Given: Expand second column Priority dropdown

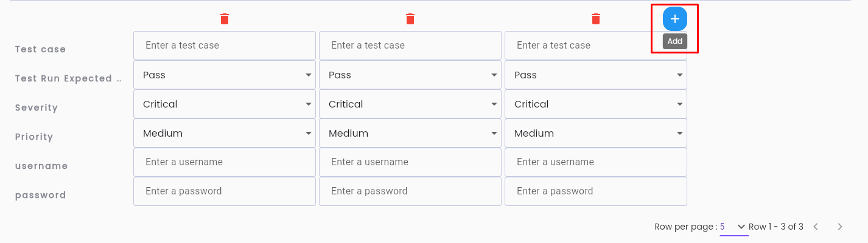Looking at the screenshot, I should coord(410,133).
